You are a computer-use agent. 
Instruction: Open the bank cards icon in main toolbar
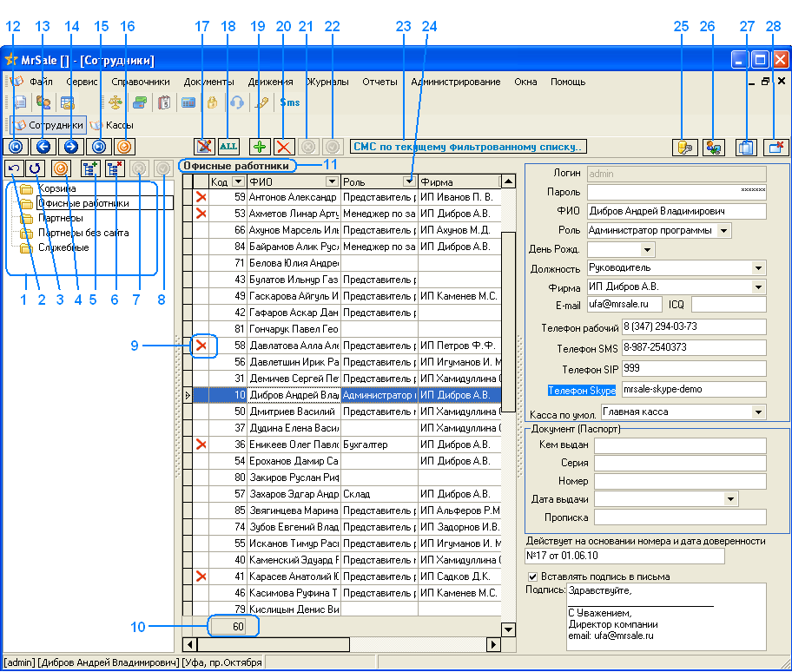tap(140, 102)
